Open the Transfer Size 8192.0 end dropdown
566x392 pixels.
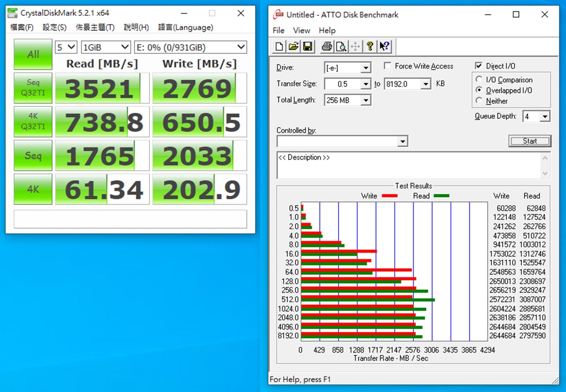[426, 84]
